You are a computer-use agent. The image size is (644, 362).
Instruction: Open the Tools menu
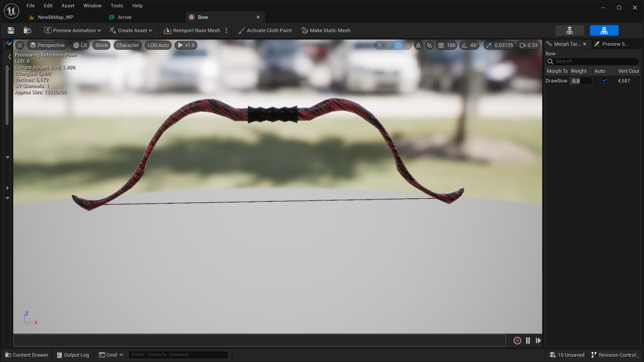117,6
